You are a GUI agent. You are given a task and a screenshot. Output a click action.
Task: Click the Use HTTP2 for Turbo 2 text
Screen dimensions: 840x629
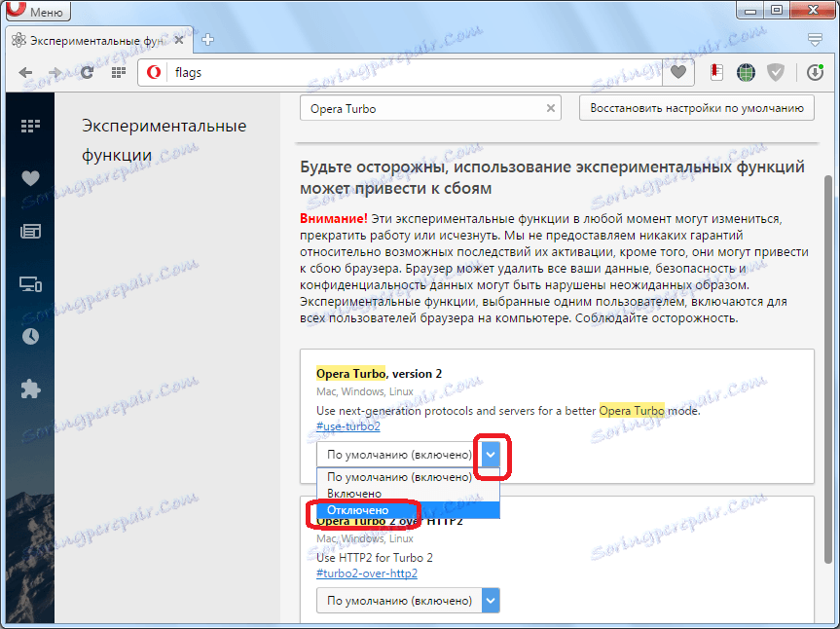click(375, 558)
